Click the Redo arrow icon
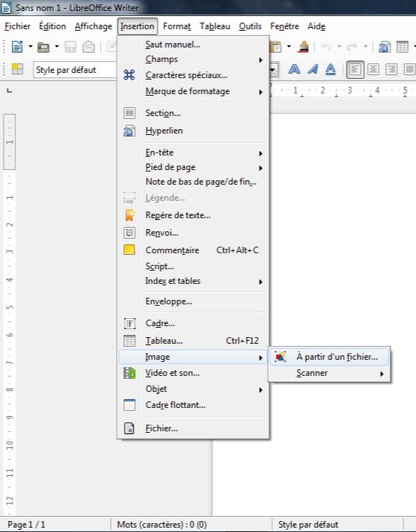The image size is (416, 532). 353,47
